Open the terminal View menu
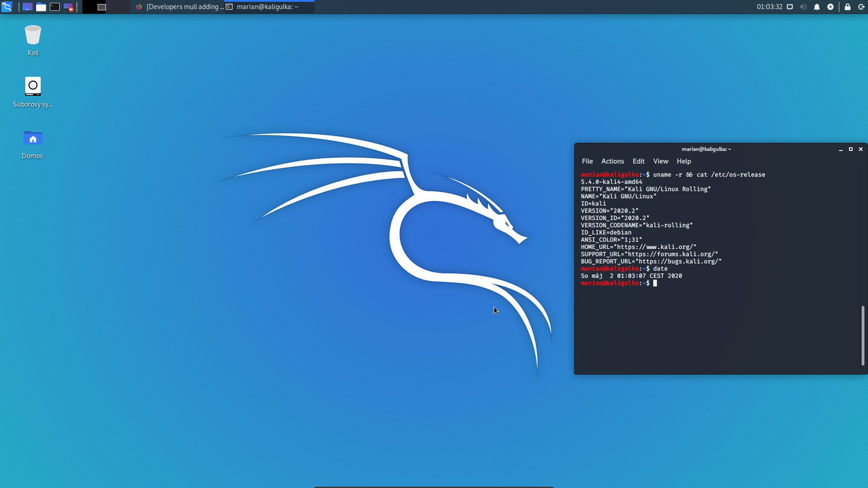This screenshot has width=868, height=488. coord(661,161)
